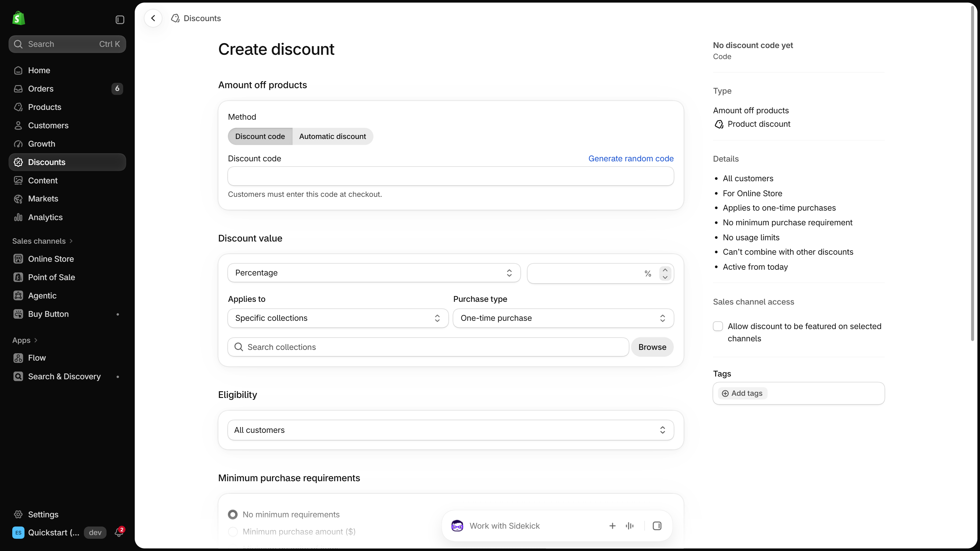
Task: Click the Search collections field
Action: (x=428, y=347)
